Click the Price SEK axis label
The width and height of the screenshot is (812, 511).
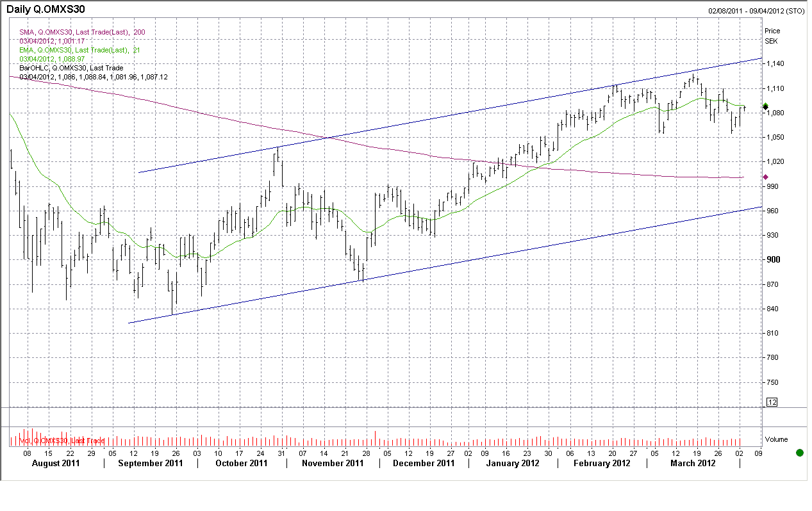[x=772, y=35]
